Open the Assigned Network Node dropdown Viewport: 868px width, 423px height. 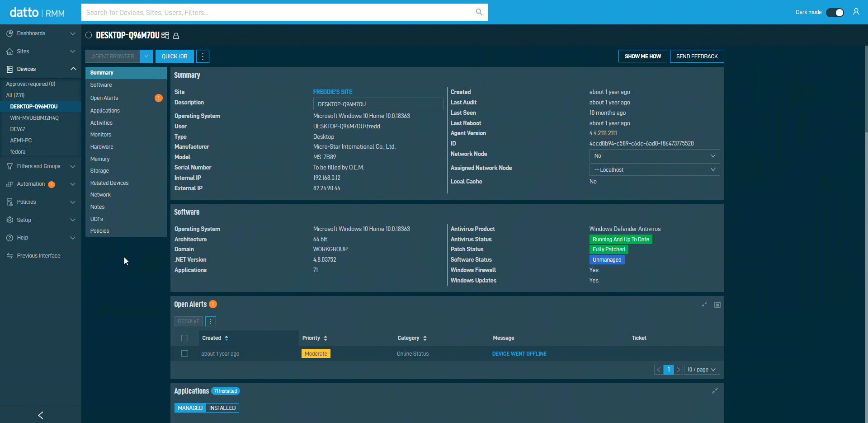pos(655,170)
